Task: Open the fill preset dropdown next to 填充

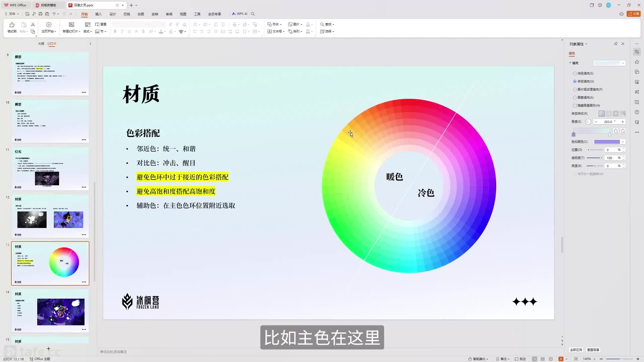Action: (x=609, y=63)
